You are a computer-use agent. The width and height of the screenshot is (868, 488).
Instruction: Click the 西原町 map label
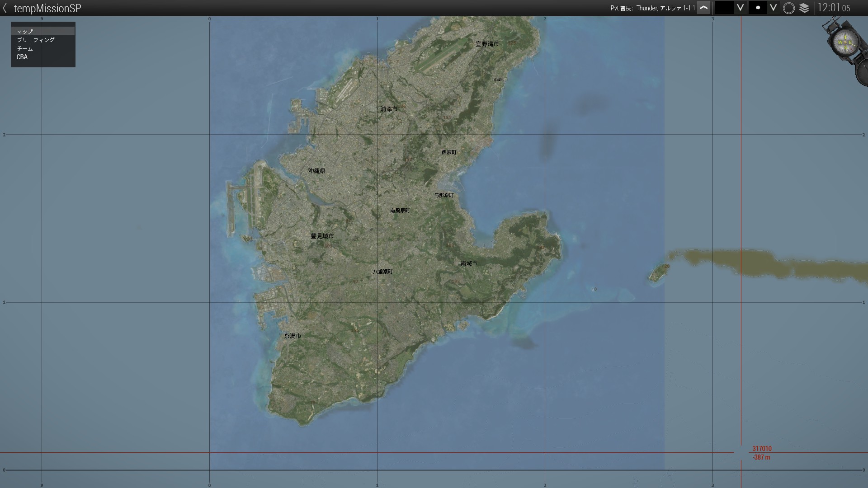tap(449, 152)
